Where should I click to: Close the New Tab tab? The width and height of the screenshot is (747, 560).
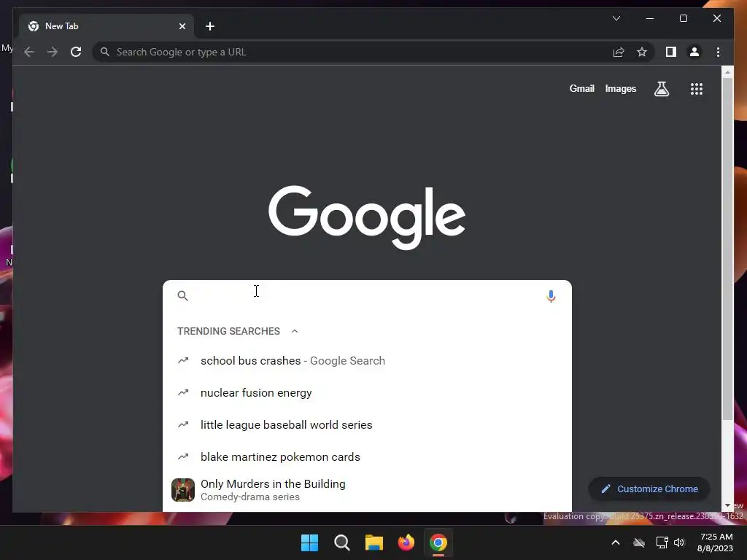pos(182,26)
